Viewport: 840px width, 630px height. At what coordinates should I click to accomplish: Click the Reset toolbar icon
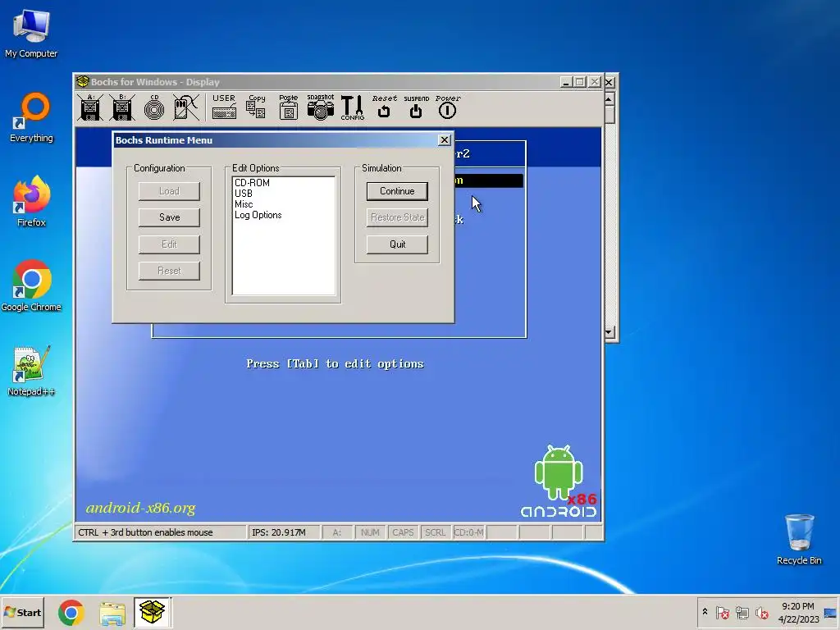[384, 107]
